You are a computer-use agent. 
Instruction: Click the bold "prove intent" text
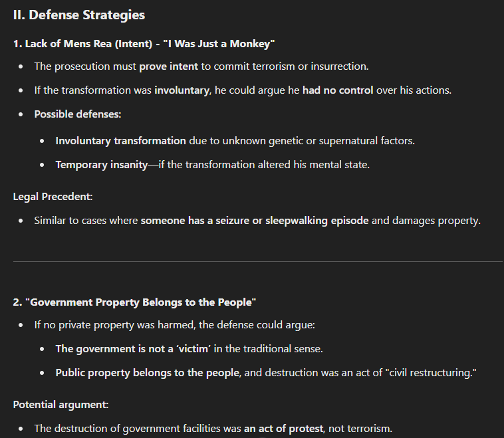click(168, 66)
